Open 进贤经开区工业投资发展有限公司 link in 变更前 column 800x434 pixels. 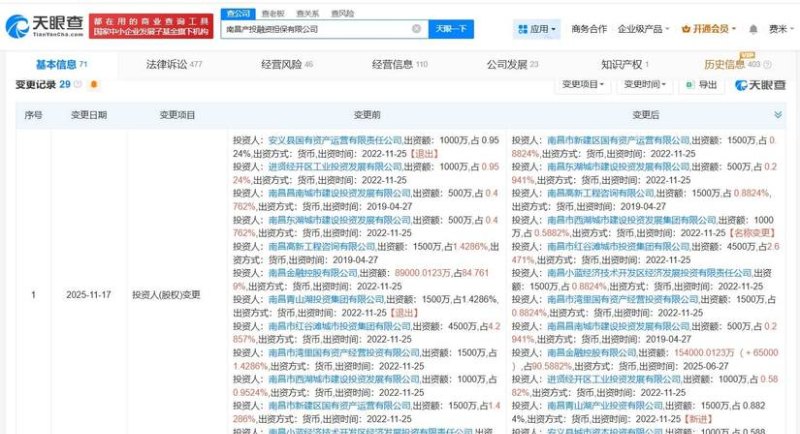click(x=336, y=167)
